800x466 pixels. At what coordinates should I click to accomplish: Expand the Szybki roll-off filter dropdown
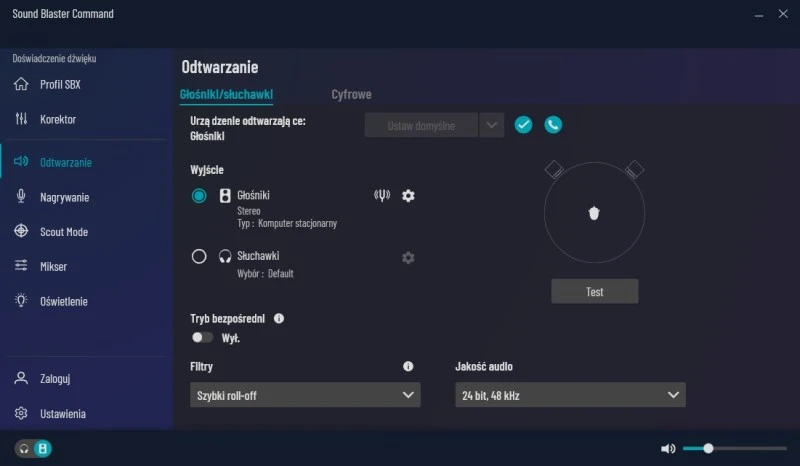coord(305,396)
